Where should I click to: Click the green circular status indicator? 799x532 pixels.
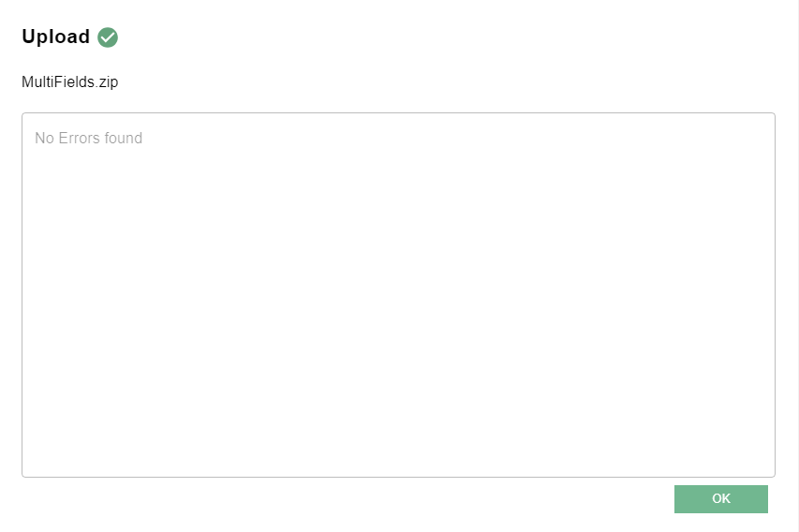tap(108, 37)
